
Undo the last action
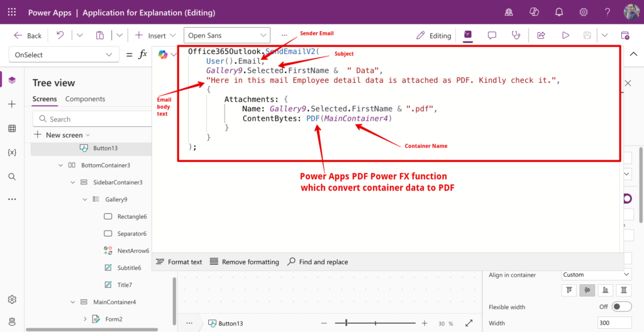[x=60, y=35]
